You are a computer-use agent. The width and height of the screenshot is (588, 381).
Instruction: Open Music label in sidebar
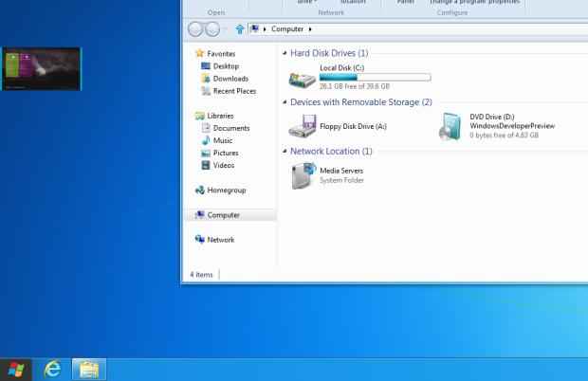(x=223, y=140)
